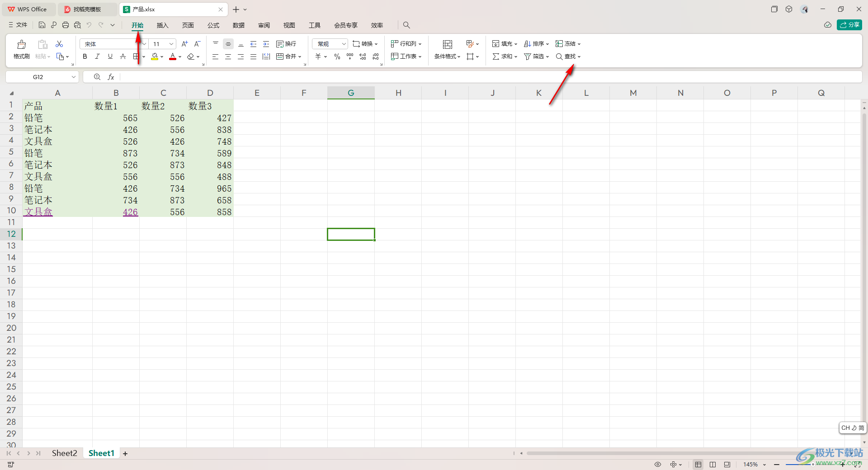
Task: Expand the Name Box dropdown arrow
Action: [x=74, y=77]
